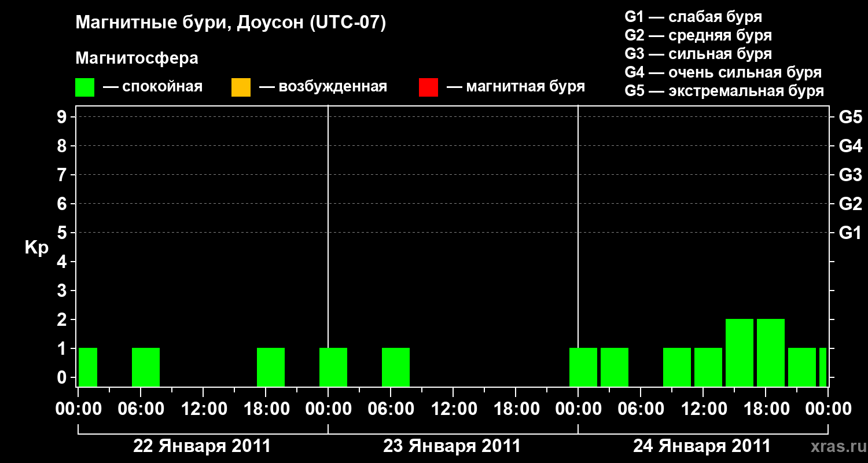The height and width of the screenshot is (463, 868).
Task: Click the second Kp 2 bar on 24 January
Action: click(x=771, y=352)
